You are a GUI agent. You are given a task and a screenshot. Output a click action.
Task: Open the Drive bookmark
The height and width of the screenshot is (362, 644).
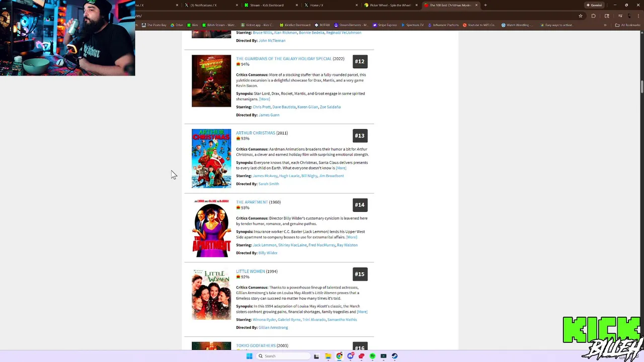coord(177,25)
